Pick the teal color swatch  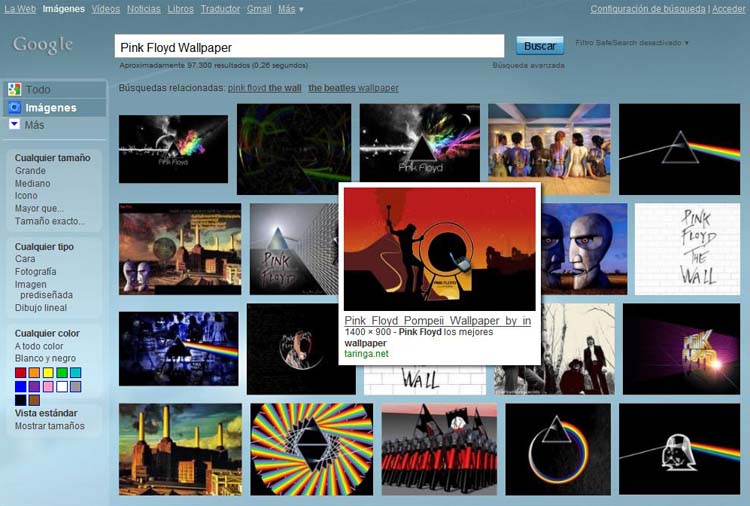click(x=76, y=373)
